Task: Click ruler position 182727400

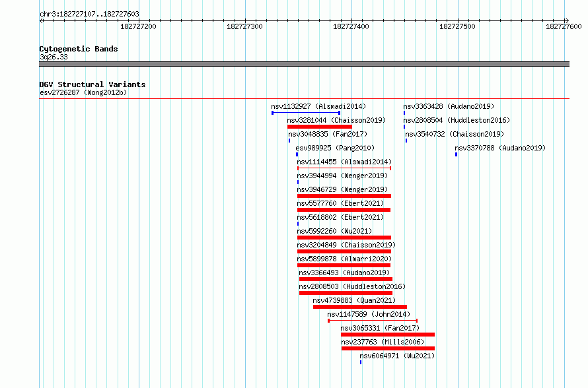Action: [351, 26]
